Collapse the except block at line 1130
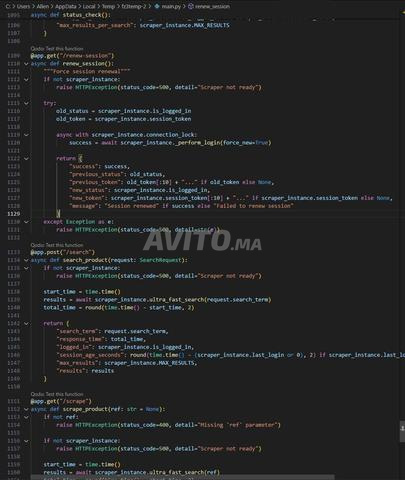405x480 pixels. [x=26, y=222]
